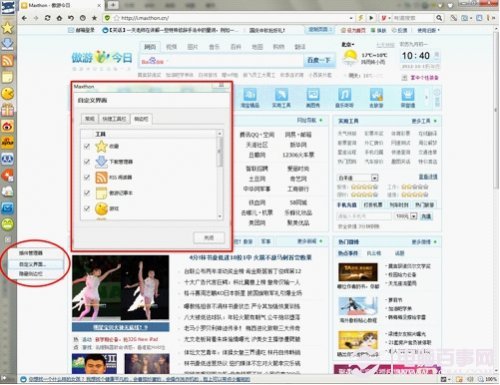500x385 pixels.
Task: Open the recharge amount dropdown
Action: [414, 216]
